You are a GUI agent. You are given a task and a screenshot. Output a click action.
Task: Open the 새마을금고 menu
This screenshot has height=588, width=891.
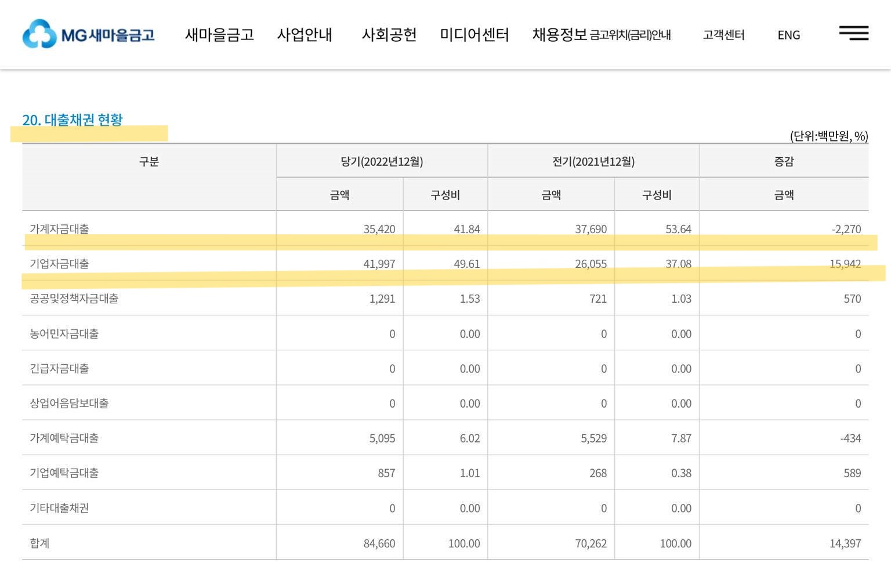pos(219,35)
